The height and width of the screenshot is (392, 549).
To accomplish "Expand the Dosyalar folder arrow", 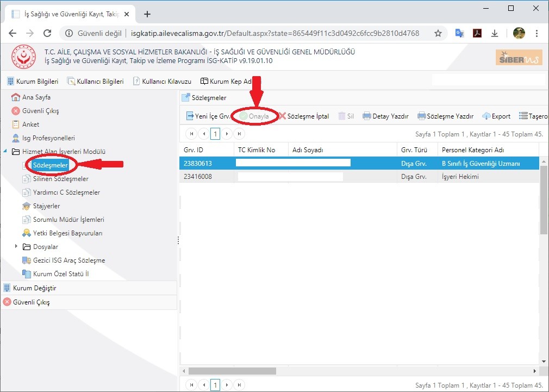I will 16,246.
